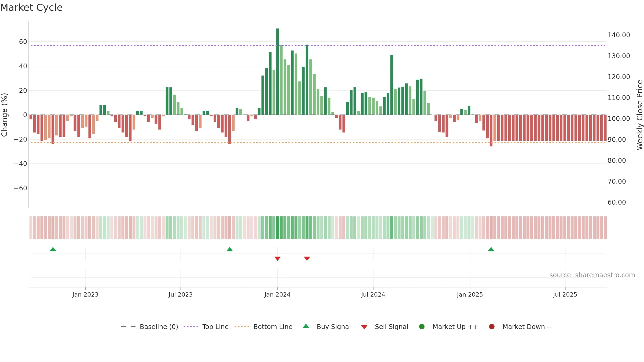Toggle the Buy Signal legend entry
Image resolution: width=644 pixels, height=362 pixels.
click(327, 327)
